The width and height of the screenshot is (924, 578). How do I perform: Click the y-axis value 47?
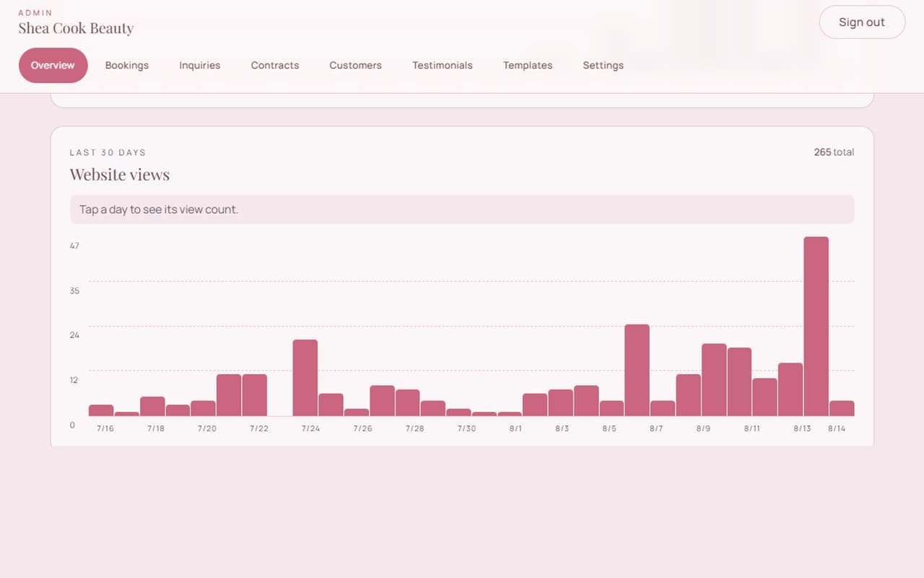coord(74,246)
